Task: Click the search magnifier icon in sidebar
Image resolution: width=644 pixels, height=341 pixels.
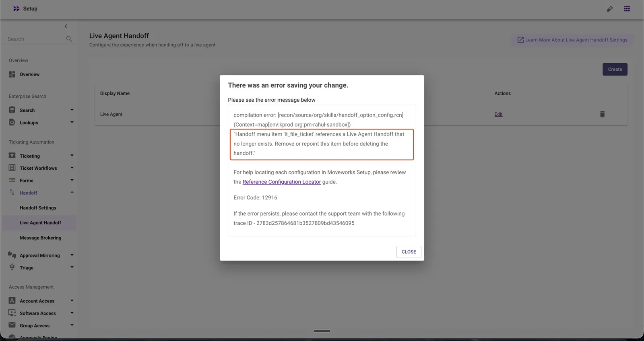Action: click(x=69, y=39)
